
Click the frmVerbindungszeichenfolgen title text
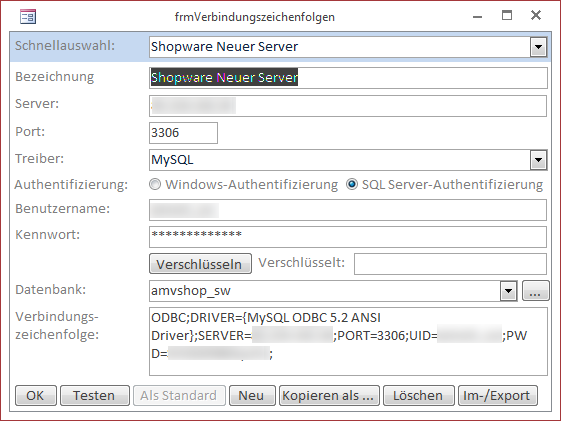(x=255, y=17)
